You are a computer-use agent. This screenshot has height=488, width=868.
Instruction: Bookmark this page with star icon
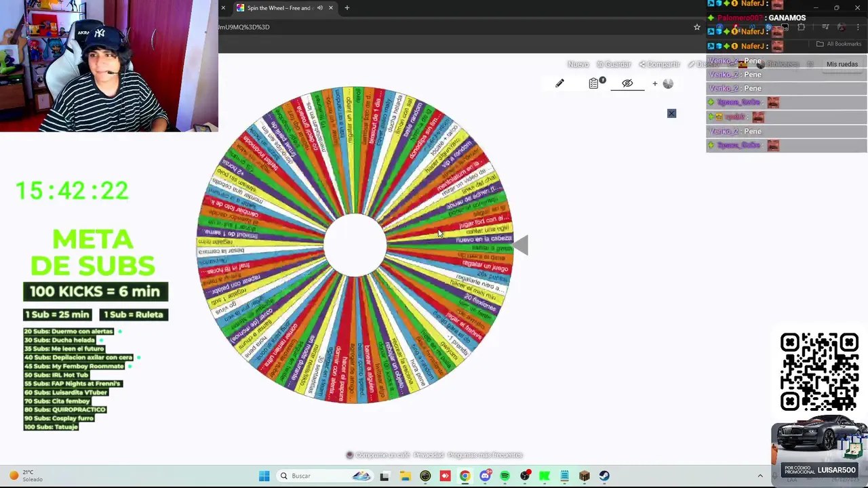pyautogui.click(x=696, y=27)
